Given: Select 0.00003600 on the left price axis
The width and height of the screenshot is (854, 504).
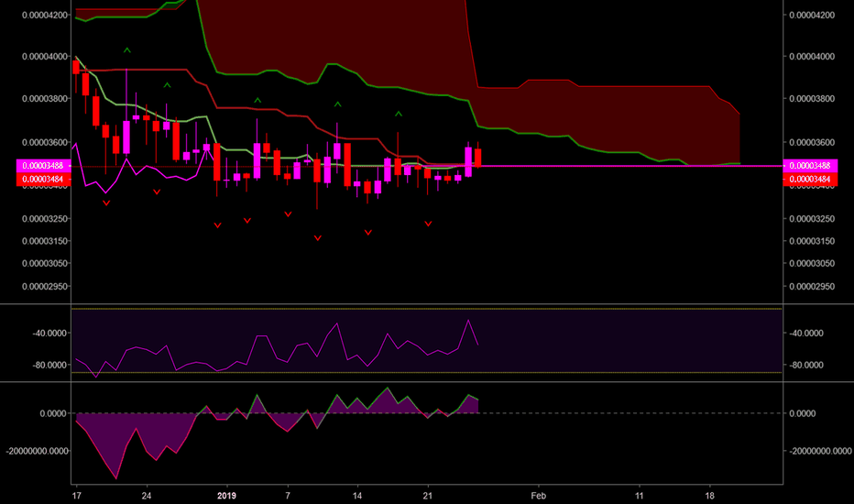Looking at the screenshot, I should coord(45,143).
